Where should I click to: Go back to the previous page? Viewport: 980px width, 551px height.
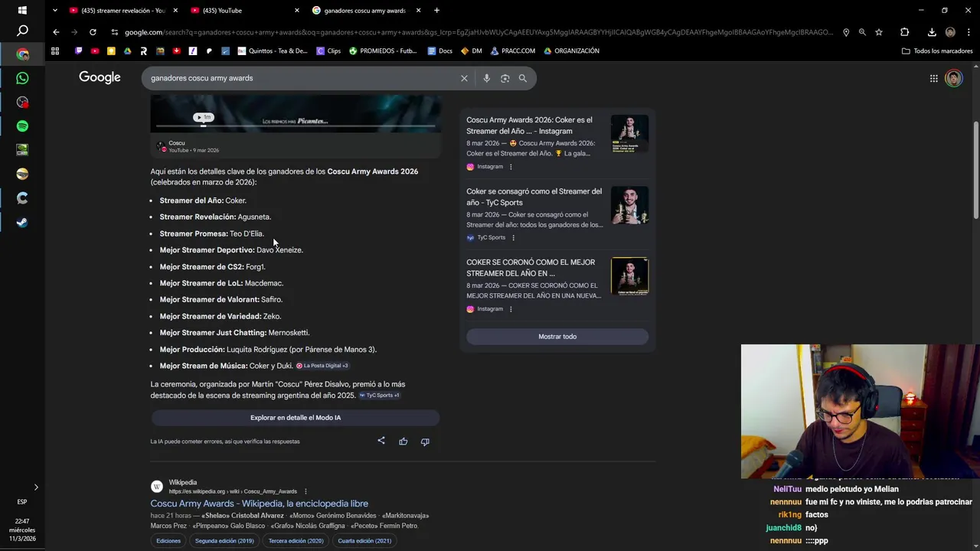(56, 32)
